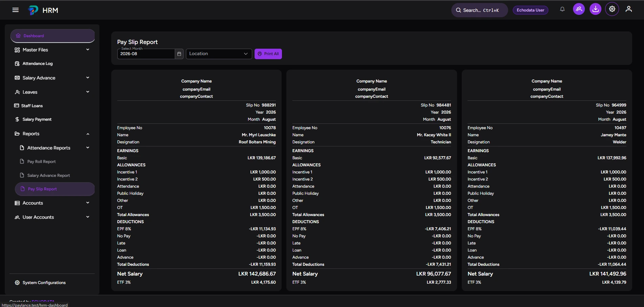Click the Search Ctrl+K field
Screen dimensions: 644x307
tap(479, 10)
